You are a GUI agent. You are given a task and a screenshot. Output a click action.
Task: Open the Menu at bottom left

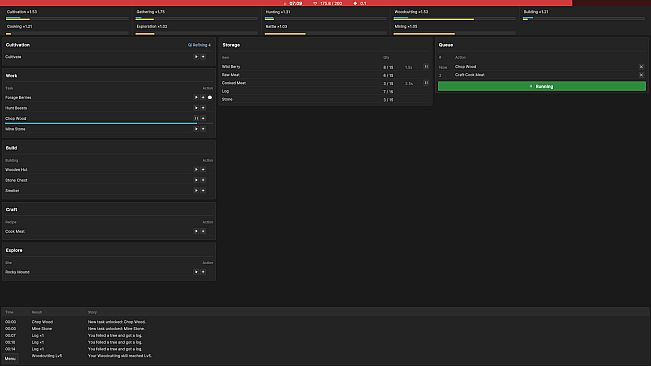10,359
